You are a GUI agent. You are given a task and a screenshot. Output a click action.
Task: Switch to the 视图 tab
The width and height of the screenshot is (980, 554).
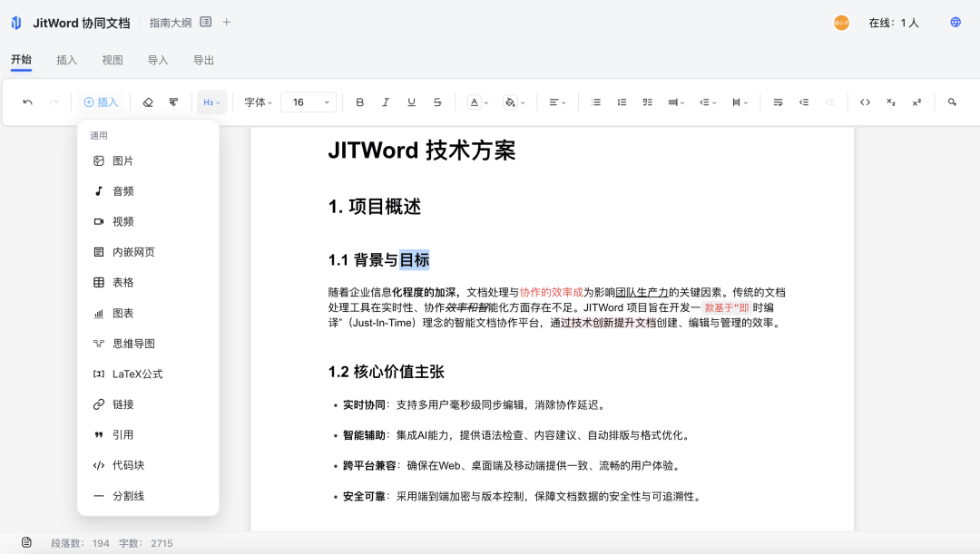point(112,59)
